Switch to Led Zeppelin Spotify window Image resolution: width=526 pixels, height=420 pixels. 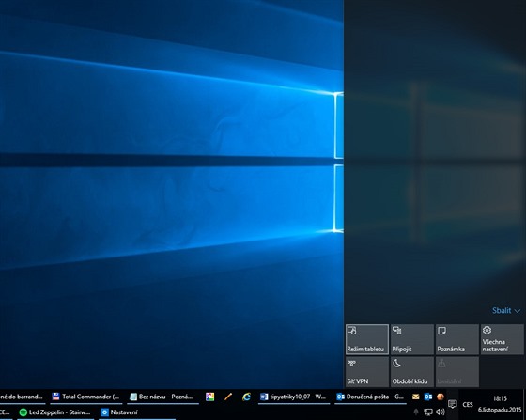pyautogui.click(x=55, y=412)
